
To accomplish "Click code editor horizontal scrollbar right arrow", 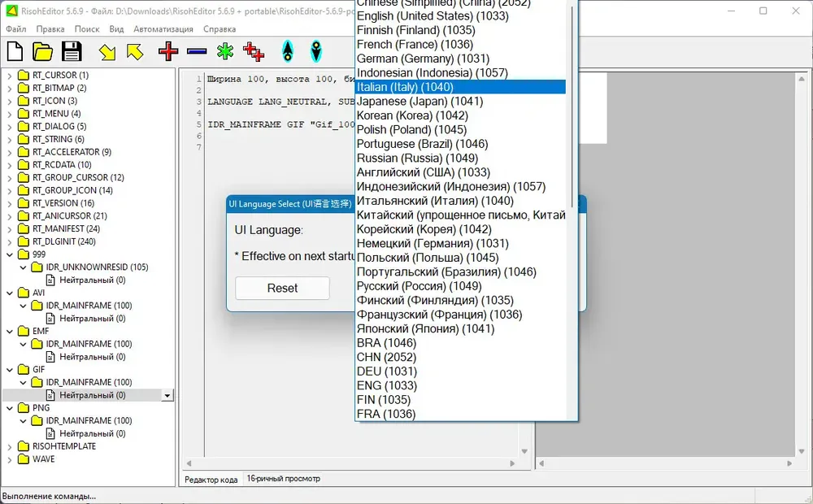I will [x=512, y=463].
